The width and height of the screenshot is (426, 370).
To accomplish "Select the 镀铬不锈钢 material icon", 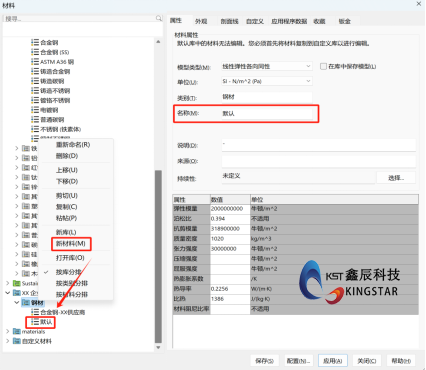I will point(35,100).
